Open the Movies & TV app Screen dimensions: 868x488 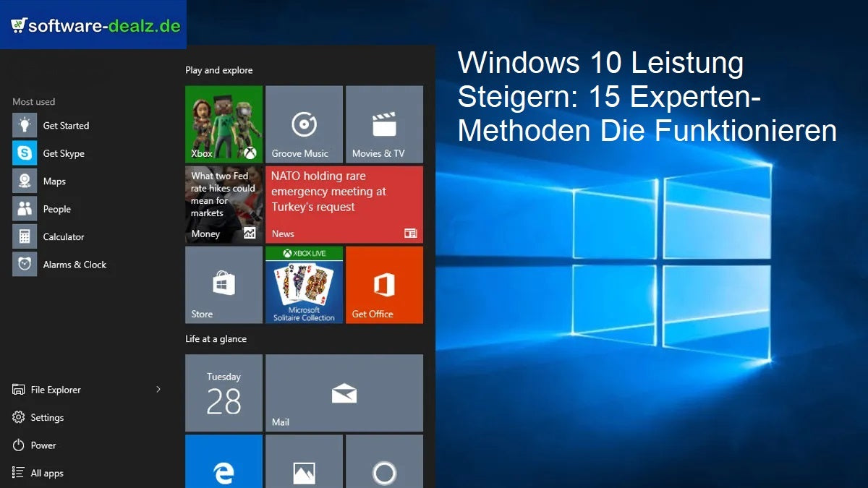[384, 123]
